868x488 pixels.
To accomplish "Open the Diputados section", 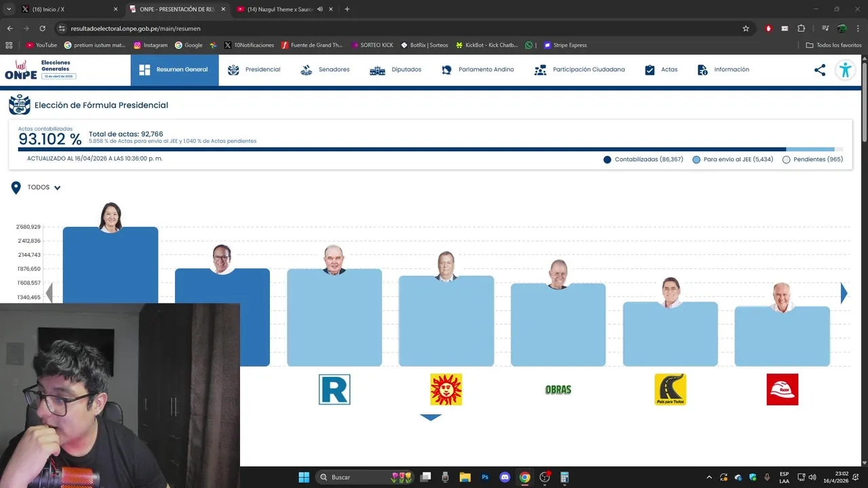I will pyautogui.click(x=395, y=70).
